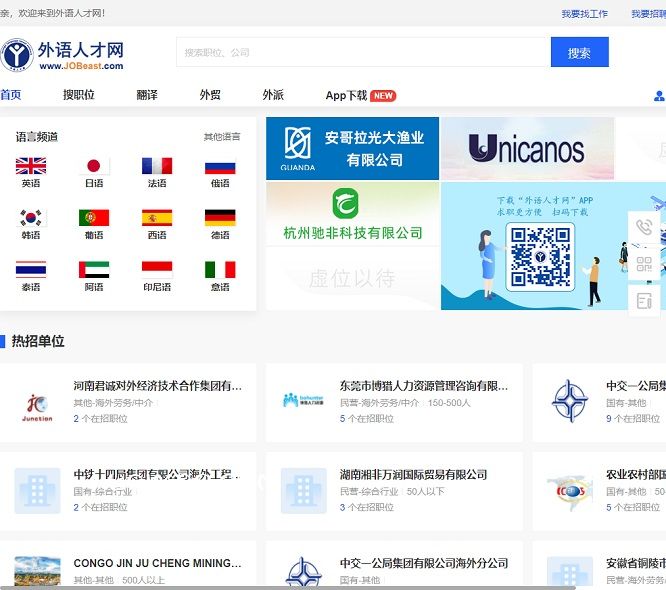The height and width of the screenshot is (590, 666).
Task: Open the App下载 navigation item
Action: (346, 96)
